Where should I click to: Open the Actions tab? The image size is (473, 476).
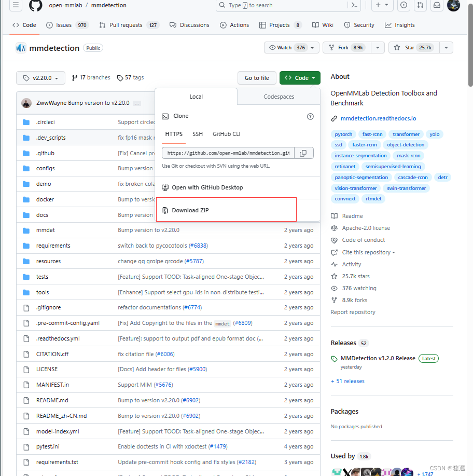tap(234, 25)
